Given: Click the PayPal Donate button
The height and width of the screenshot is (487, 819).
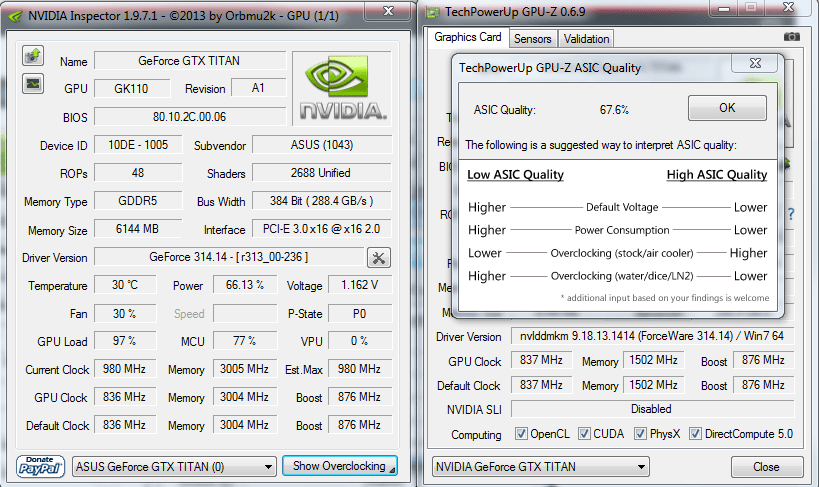Looking at the screenshot, I should pyautogui.click(x=40, y=466).
